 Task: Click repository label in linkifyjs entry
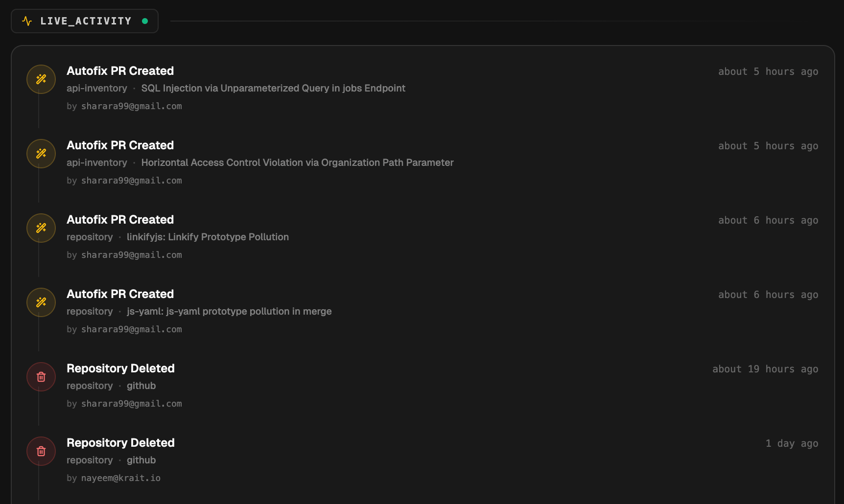(x=90, y=237)
